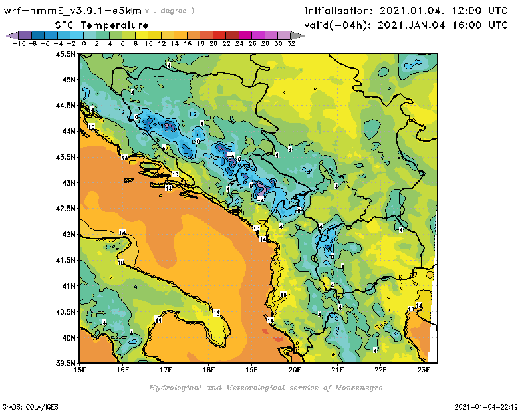Click the 40.5N latitude label
This screenshot has width=532, height=411.
pyautogui.click(x=65, y=312)
